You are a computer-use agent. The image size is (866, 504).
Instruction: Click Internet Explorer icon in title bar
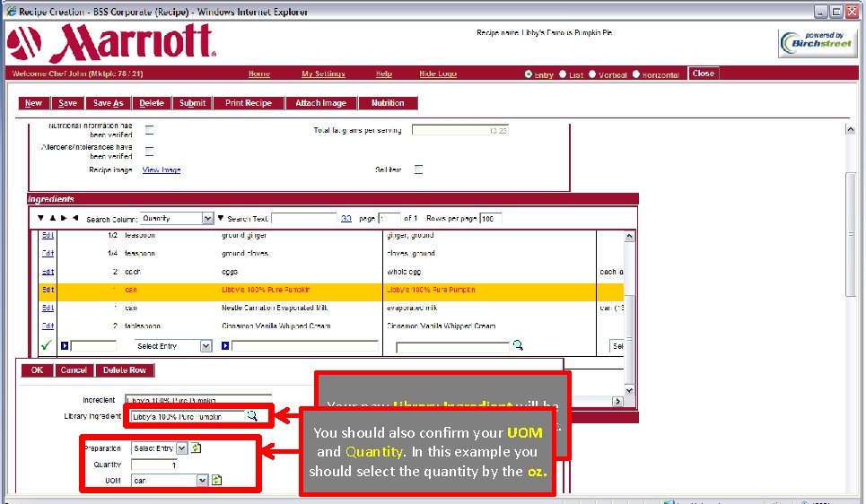(x=11, y=11)
